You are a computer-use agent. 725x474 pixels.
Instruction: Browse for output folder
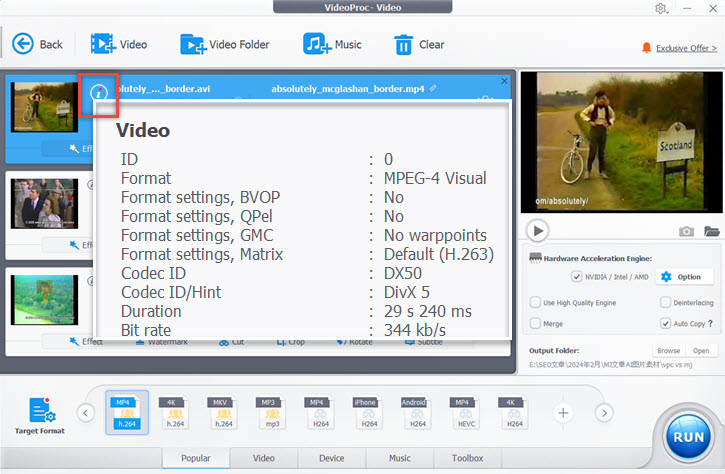pyautogui.click(x=669, y=351)
